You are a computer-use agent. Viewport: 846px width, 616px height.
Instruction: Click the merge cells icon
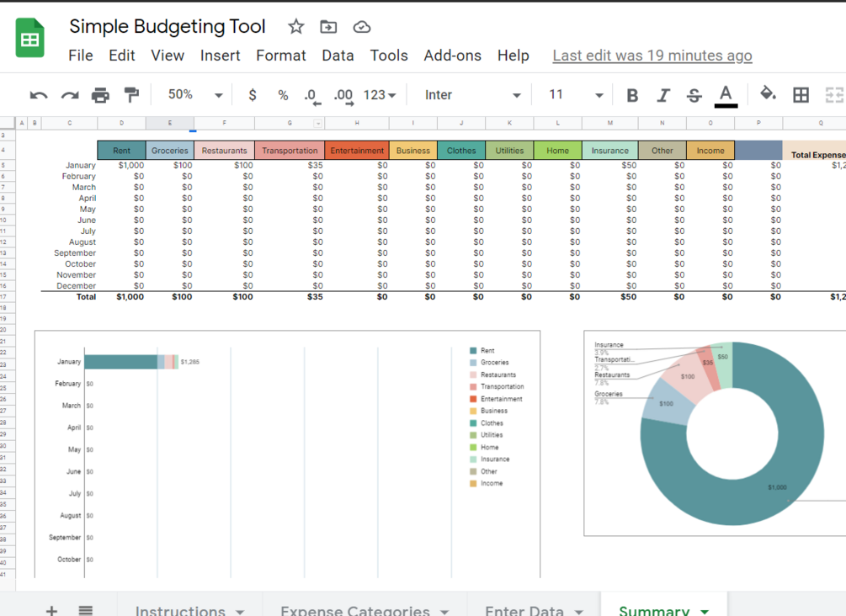(x=834, y=95)
